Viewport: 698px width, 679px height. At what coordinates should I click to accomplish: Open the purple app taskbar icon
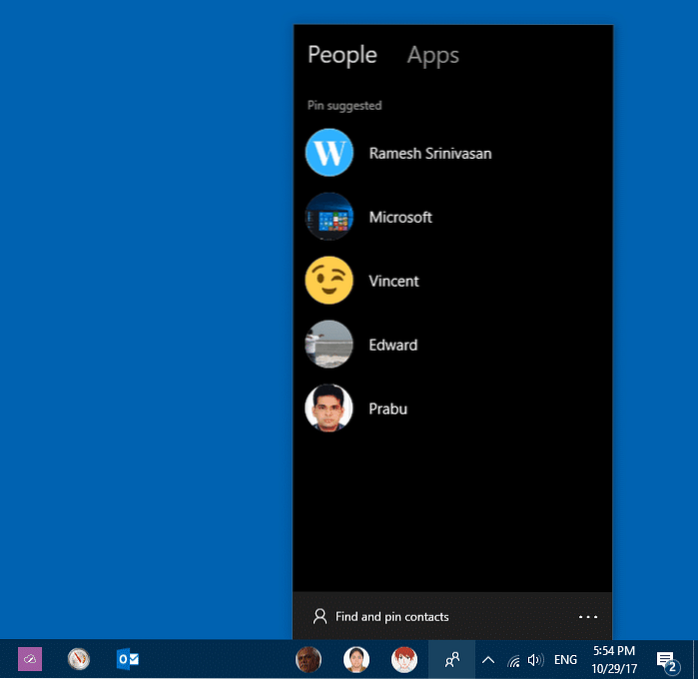[x=30, y=659]
